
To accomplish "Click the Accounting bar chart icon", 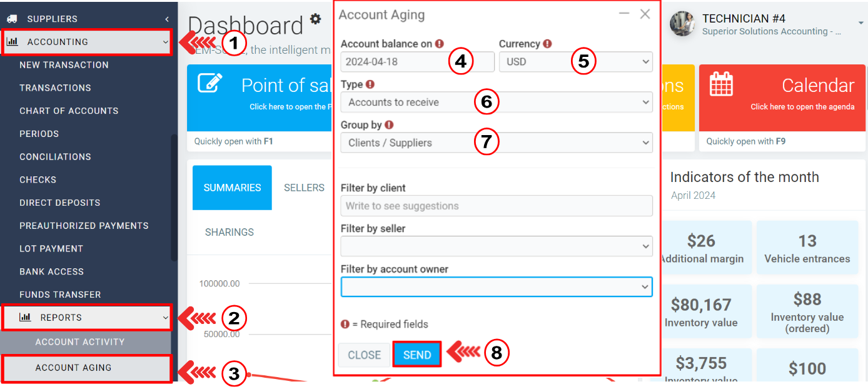I will (13, 42).
